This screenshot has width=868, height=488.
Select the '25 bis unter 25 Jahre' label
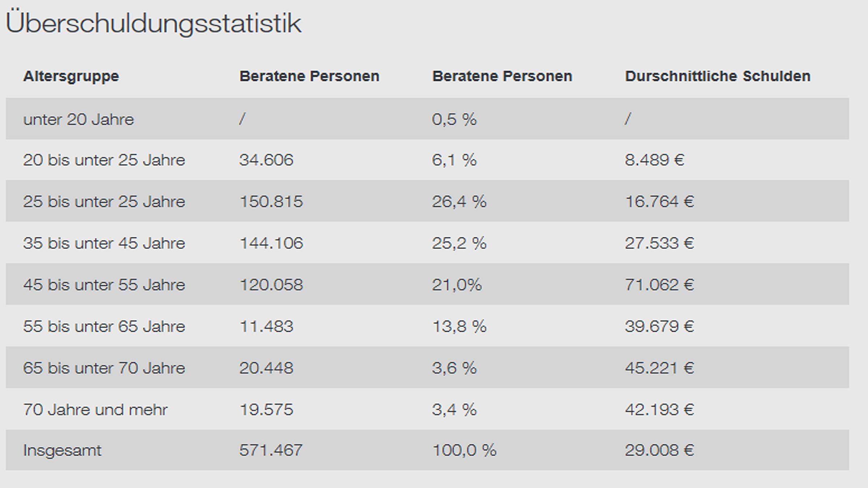coord(104,201)
